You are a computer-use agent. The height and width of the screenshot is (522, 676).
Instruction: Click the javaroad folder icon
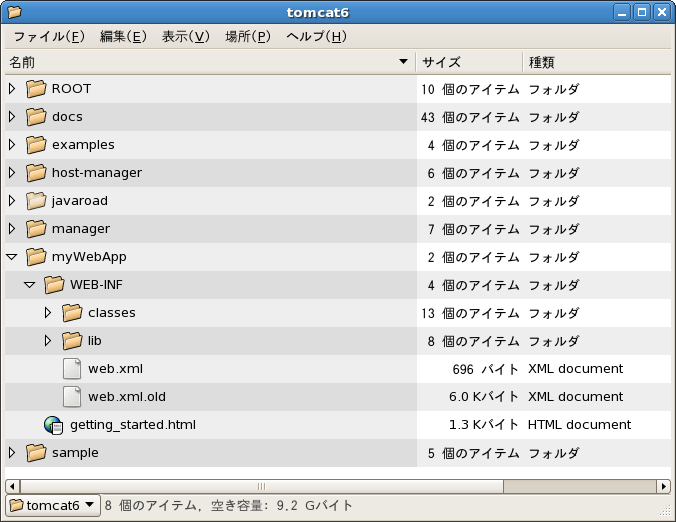tap(36, 201)
